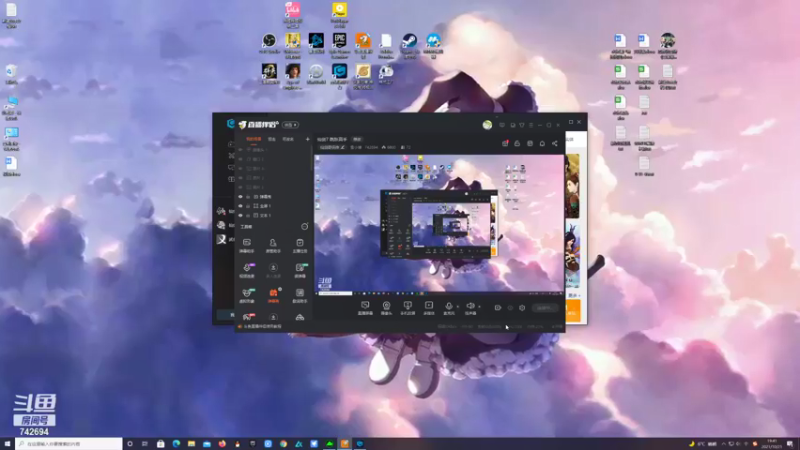Click the square record-screen icon left of the microphone
The height and width of the screenshot is (450, 800).
429,306
